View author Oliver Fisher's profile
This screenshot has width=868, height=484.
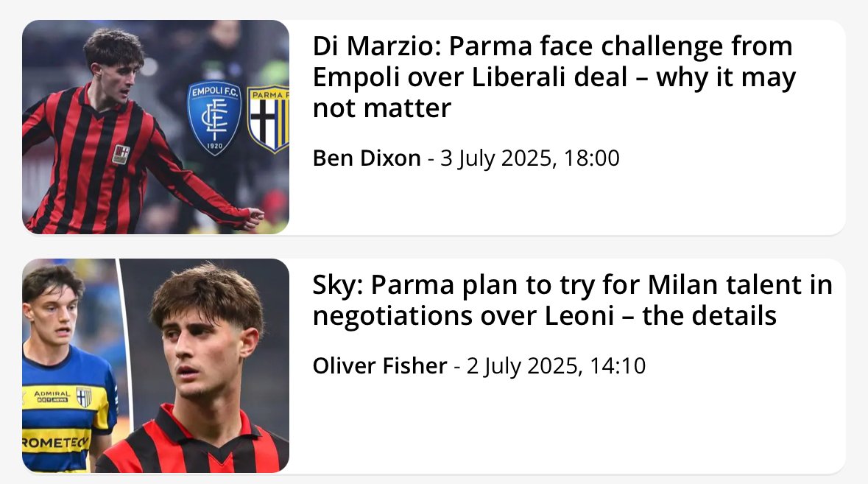[380, 366]
